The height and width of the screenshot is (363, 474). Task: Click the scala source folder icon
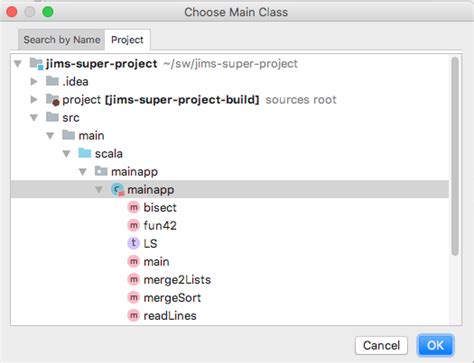click(x=85, y=153)
